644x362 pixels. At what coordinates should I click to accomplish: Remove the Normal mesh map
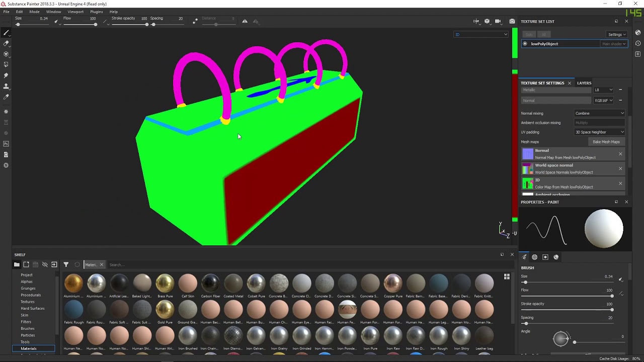(x=620, y=154)
